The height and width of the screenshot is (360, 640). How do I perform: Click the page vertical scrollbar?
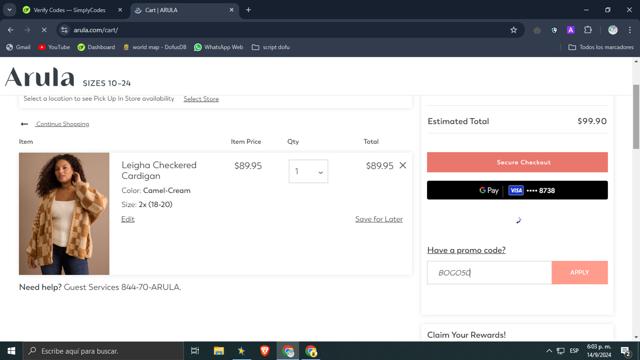(x=636, y=117)
